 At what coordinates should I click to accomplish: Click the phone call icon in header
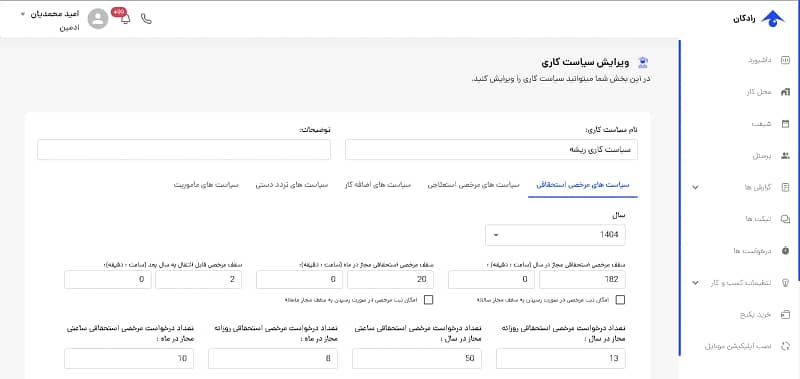pos(146,19)
